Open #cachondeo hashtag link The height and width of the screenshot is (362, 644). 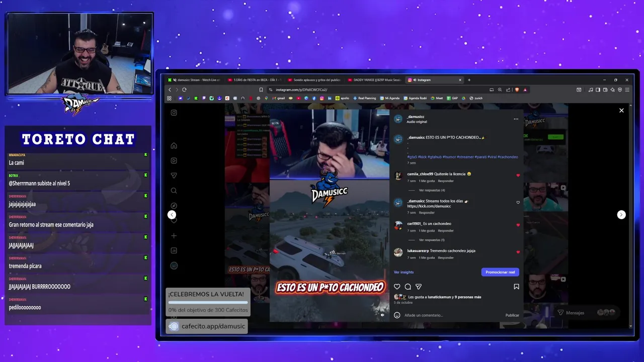coord(508,157)
